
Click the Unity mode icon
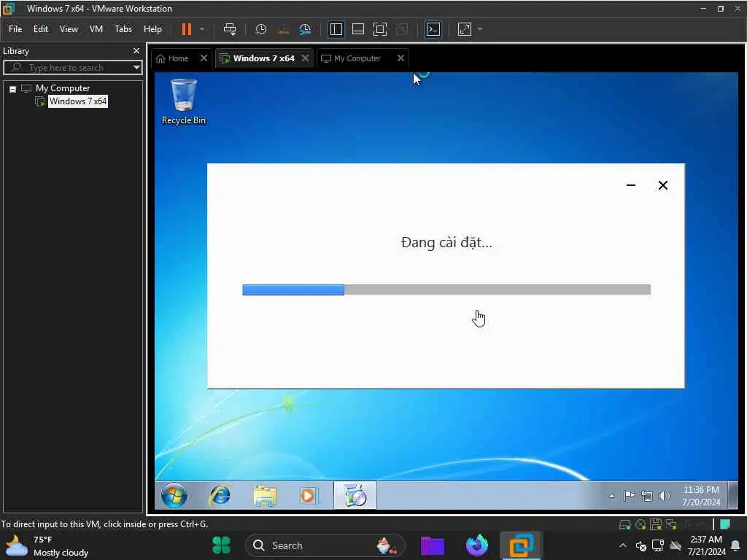click(x=402, y=29)
